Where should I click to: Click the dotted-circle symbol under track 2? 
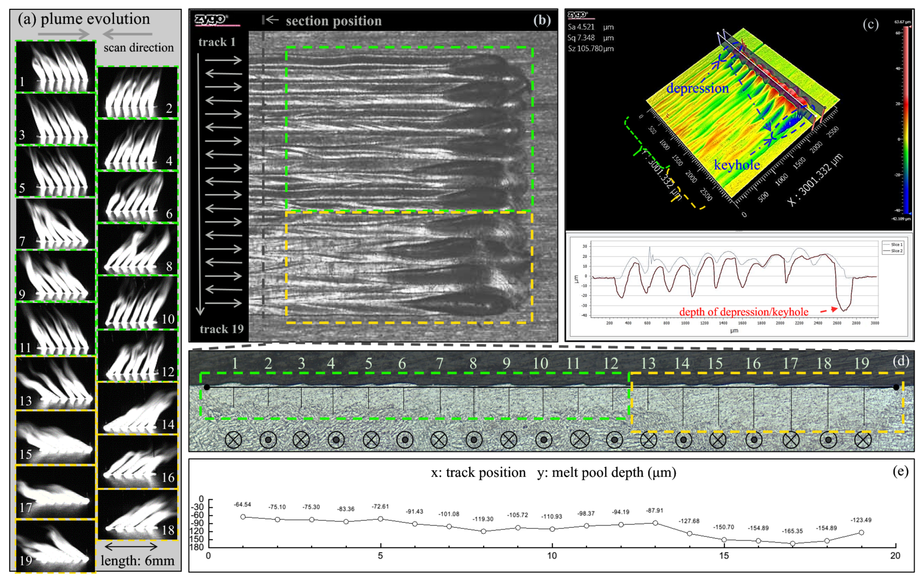point(268,440)
